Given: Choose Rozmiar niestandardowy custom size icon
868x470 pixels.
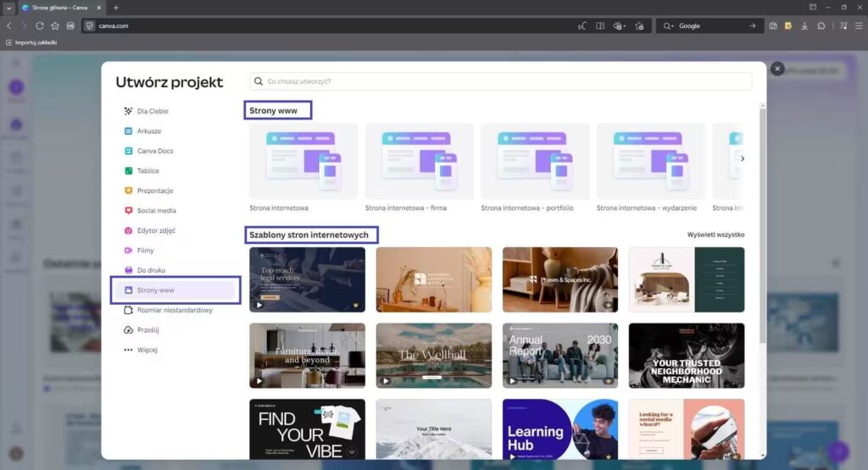Looking at the screenshot, I should pos(128,310).
